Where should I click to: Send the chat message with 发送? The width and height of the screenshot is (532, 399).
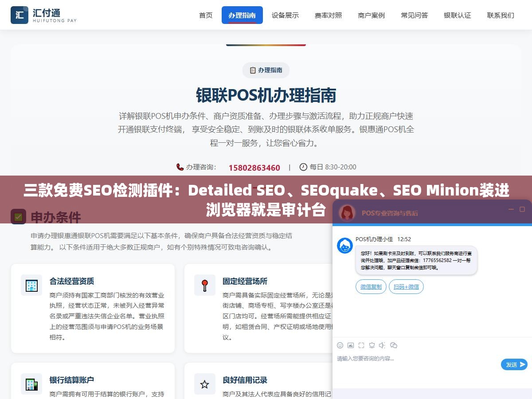(514, 364)
